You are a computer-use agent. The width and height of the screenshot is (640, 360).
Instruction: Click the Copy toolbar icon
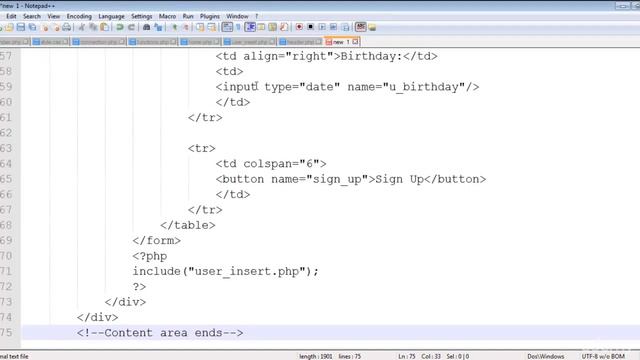[x=93, y=27]
